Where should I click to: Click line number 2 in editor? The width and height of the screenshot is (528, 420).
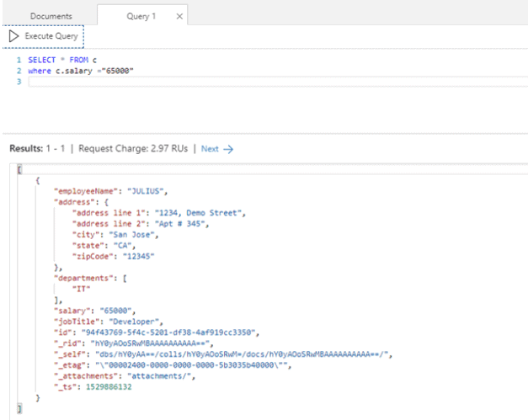(19, 71)
